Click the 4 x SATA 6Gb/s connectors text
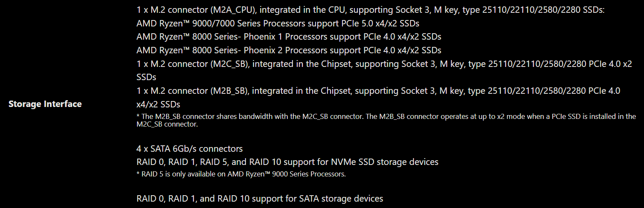The width and height of the screenshot is (644, 208). pos(190,149)
